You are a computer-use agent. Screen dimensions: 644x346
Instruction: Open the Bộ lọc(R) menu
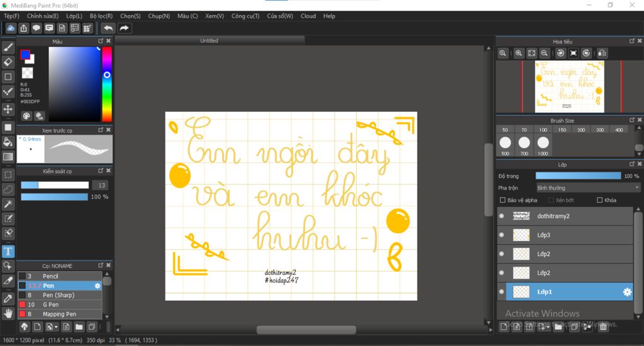[x=101, y=16]
